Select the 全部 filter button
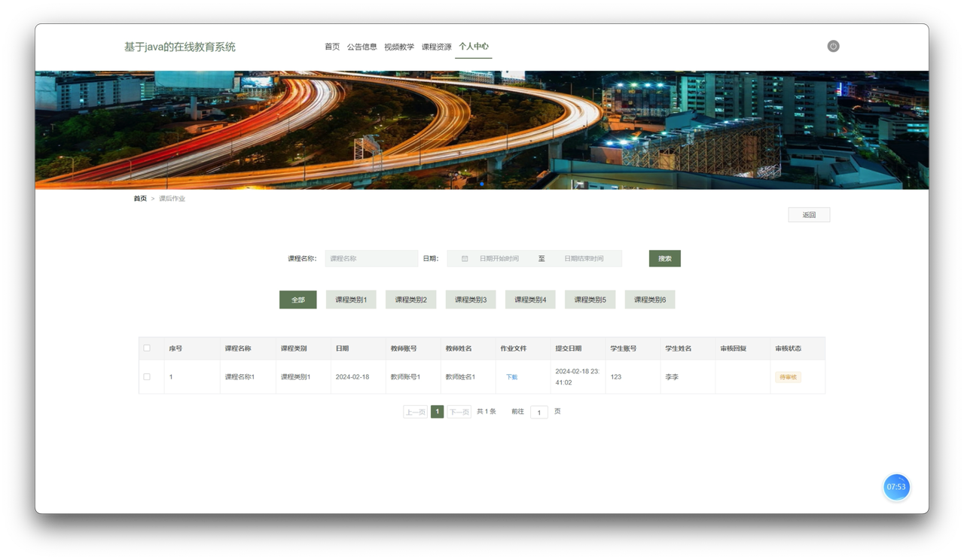964x560 pixels. (x=297, y=299)
